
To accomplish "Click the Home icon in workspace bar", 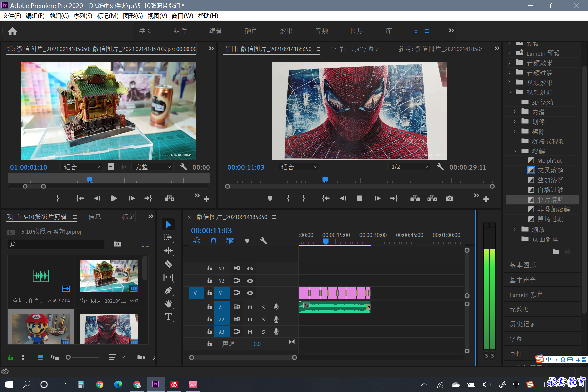I will (12, 31).
